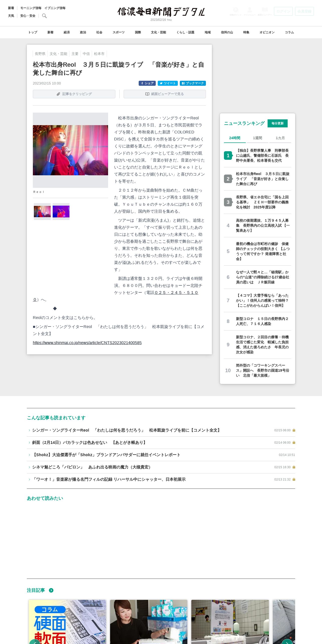Click the lock icon on 斜面 article row
The image size is (322, 644).
(x=294, y=443)
